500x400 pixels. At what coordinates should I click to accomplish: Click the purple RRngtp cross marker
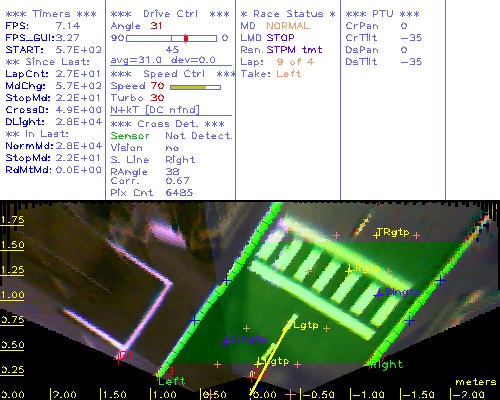point(379,295)
